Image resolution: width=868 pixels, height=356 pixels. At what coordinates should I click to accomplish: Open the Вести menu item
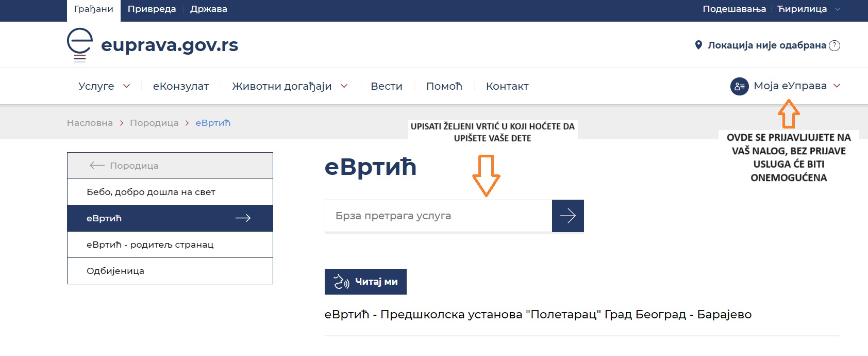pyautogui.click(x=387, y=86)
